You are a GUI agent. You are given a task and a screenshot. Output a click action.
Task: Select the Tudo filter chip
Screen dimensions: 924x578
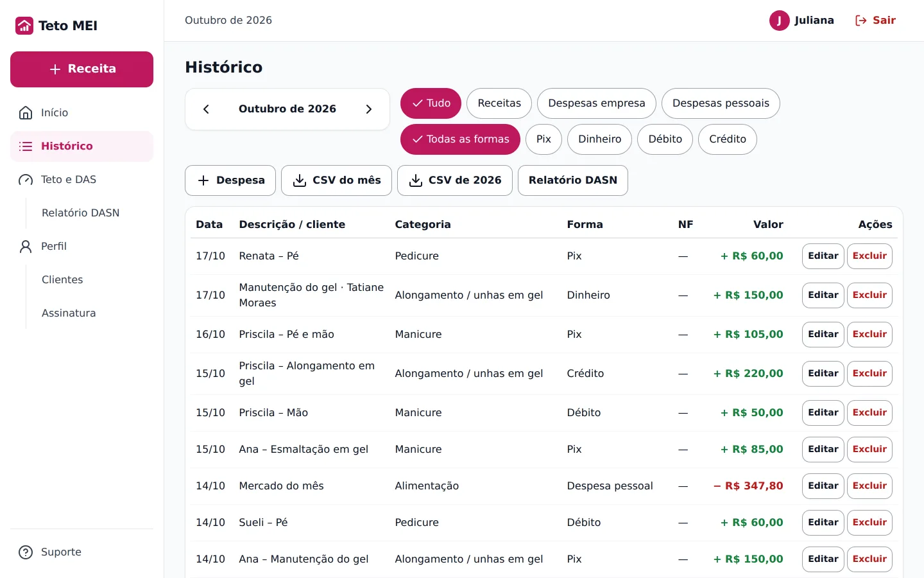[431, 103]
